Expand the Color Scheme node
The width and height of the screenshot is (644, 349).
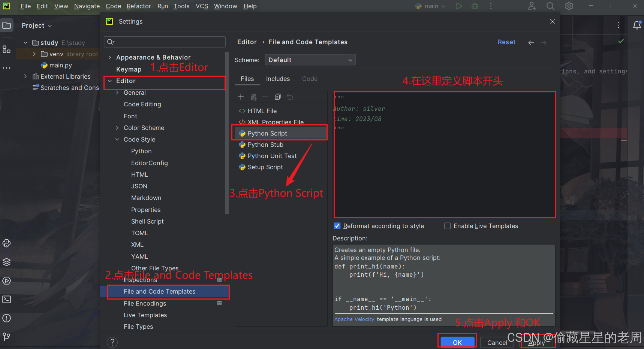(x=117, y=128)
